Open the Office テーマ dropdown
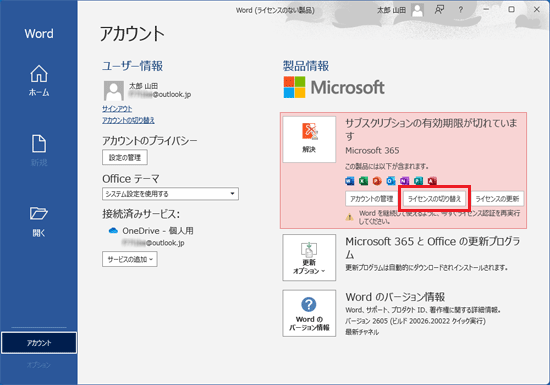This screenshot has width=550, height=385. click(170, 194)
